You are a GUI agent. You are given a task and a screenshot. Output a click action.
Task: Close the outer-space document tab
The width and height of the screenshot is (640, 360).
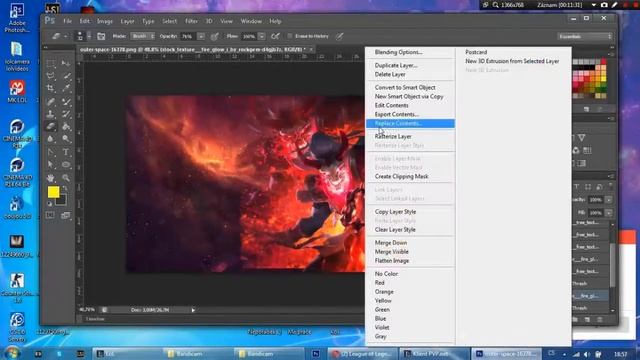coord(311,49)
